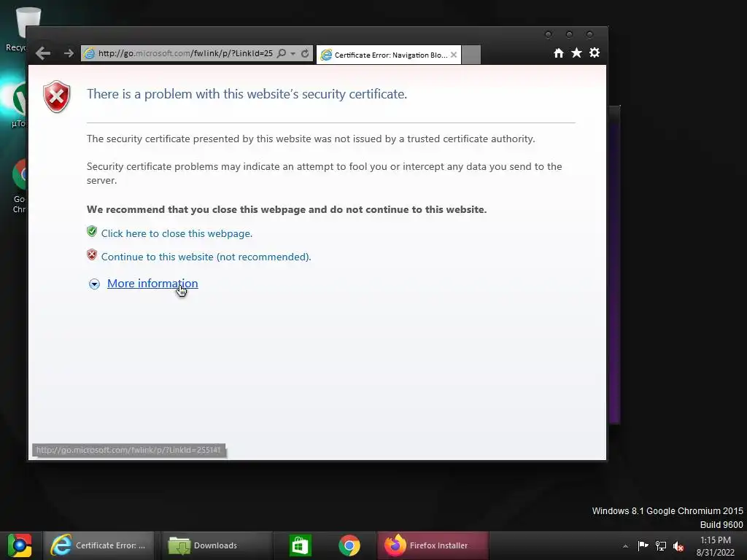Viewport: 747px width, 560px height.
Task: Click the status bar URL at bottom of page
Action: click(x=128, y=450)
